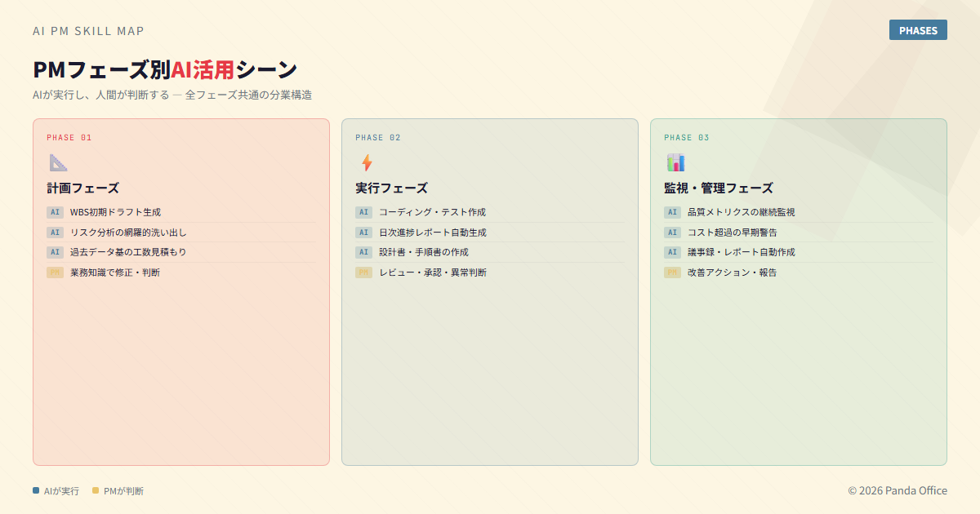Click the © 2026 Panda Office footer text
Image resolution: width=980 pixels, height=514 pixels.
pos(897,490)
